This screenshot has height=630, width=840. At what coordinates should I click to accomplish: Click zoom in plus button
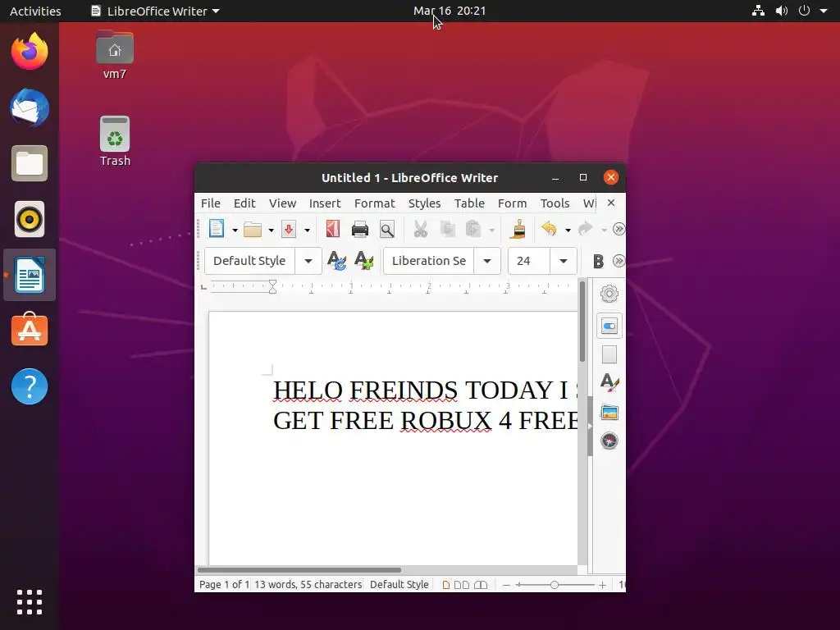(602, 585)
